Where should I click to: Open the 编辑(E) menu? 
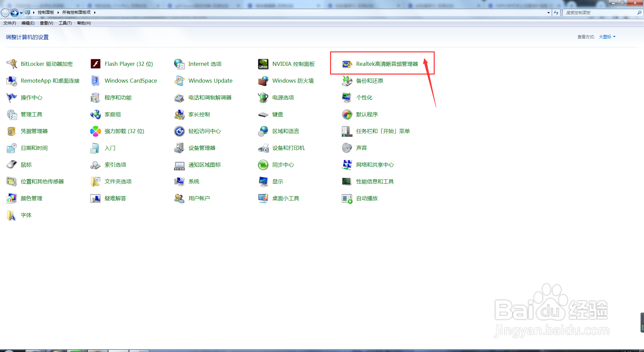28,23
